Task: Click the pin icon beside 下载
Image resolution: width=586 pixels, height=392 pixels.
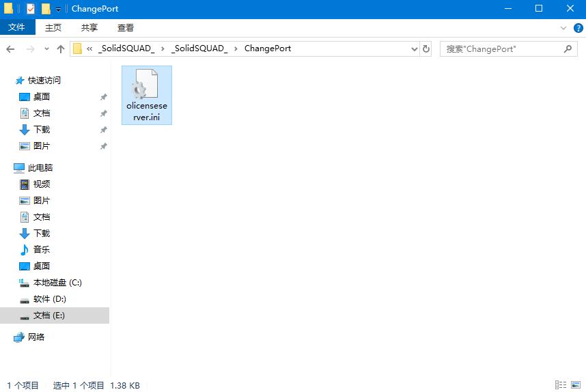Action: point(104,130)
